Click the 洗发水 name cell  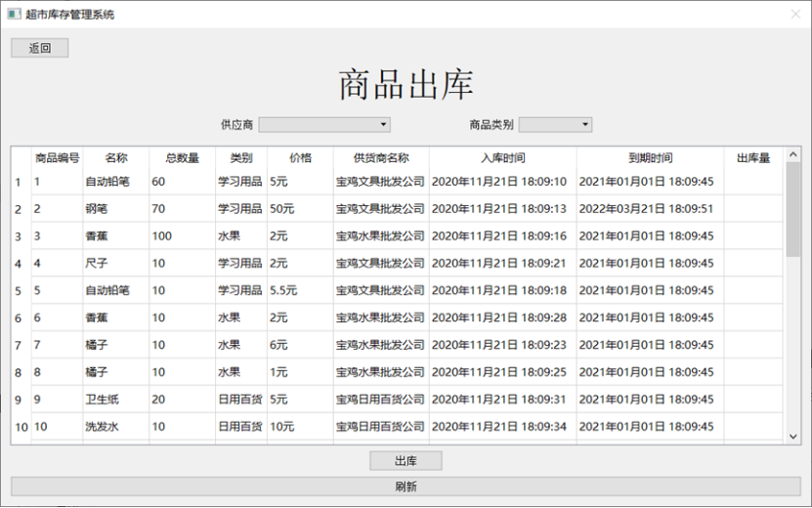click(x=116, y=427)
